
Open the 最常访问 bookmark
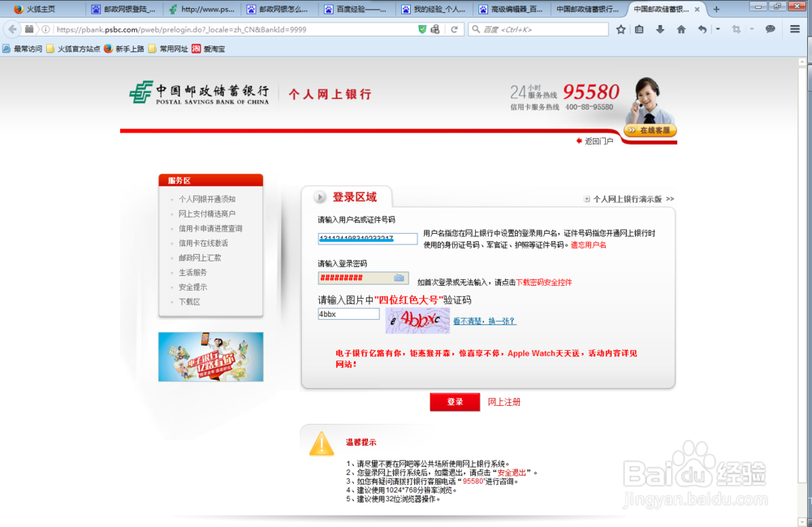(22, 49)
